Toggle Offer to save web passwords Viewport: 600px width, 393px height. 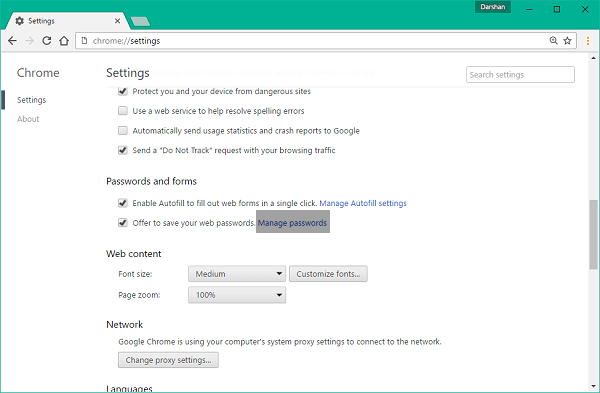click(x=123, y=223)
